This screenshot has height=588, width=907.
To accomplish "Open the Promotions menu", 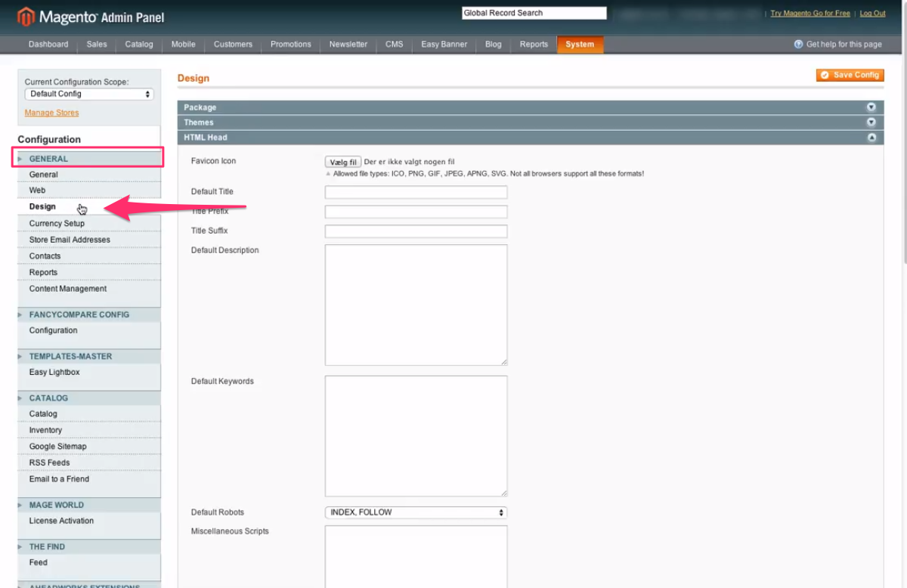I will point(291,45).
